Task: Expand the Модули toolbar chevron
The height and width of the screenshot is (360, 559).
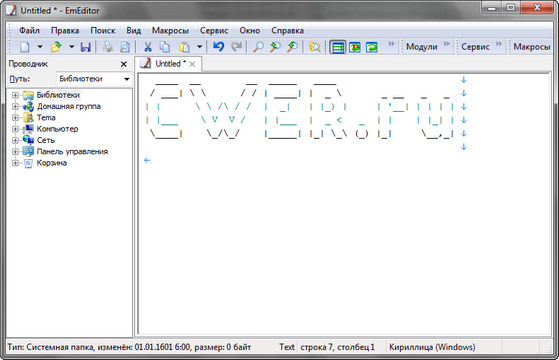Action: click(x=446, y=44)
